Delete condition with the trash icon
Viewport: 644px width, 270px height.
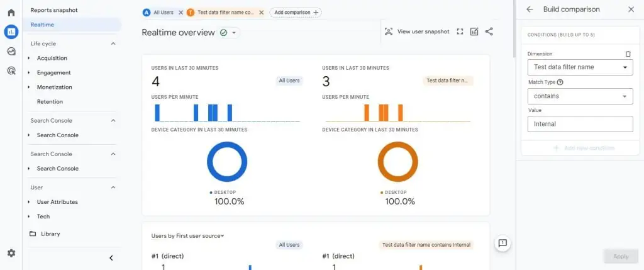628,54
